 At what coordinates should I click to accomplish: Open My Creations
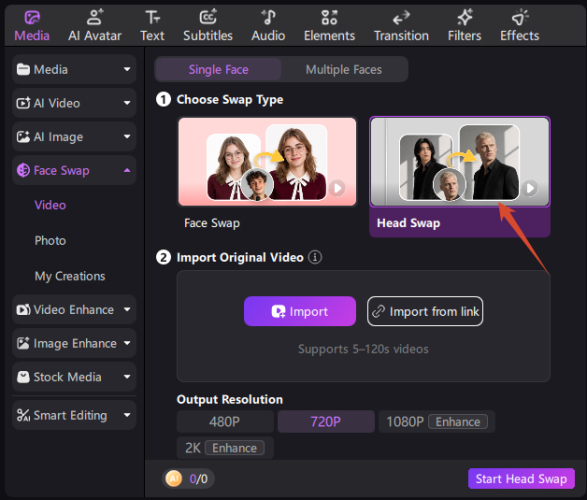pos(70,276)
